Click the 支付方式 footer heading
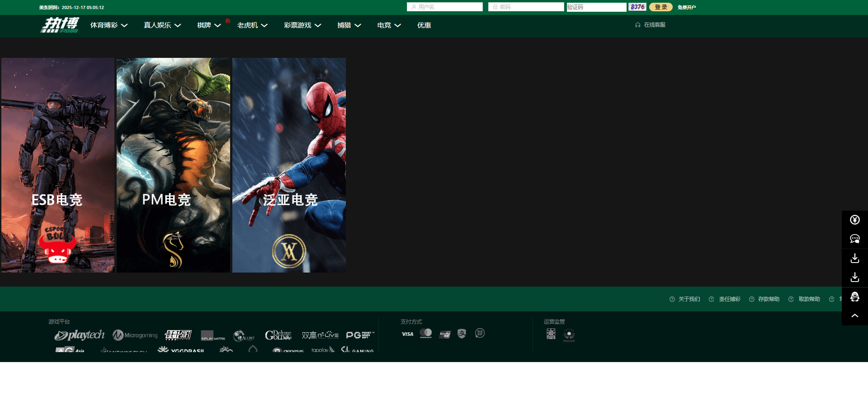 [x=411, y=322]
